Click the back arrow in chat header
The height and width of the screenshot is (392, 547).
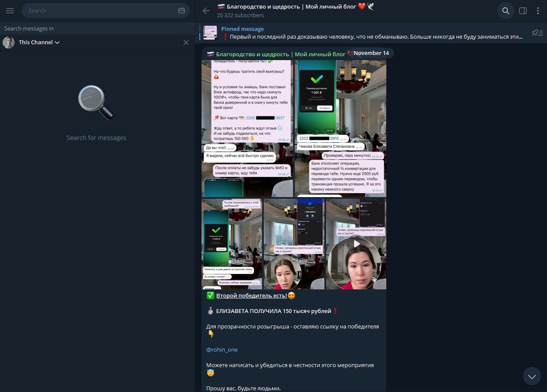pos(206,11)
